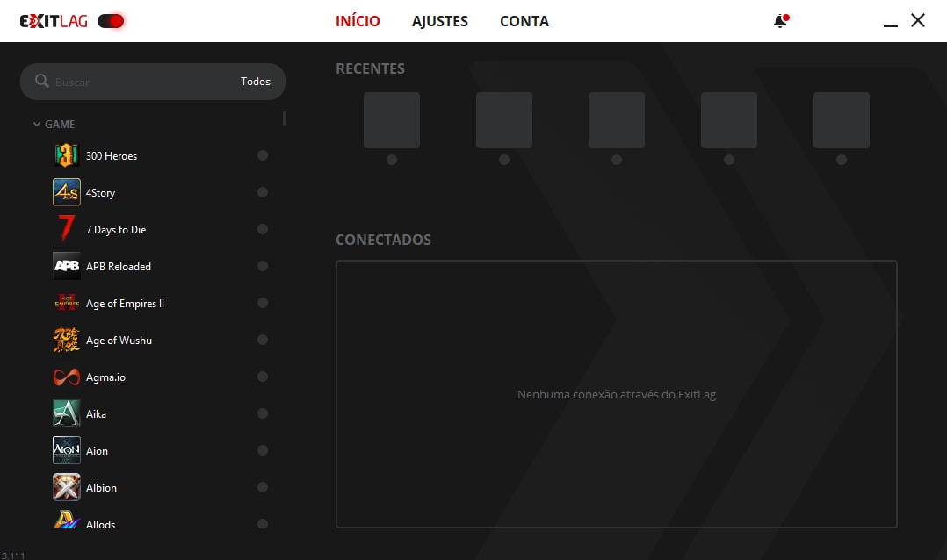The image size is (947, 560).
Task: Click the Aika game icon
Action: pyautogui.click(x=67, y=413)
